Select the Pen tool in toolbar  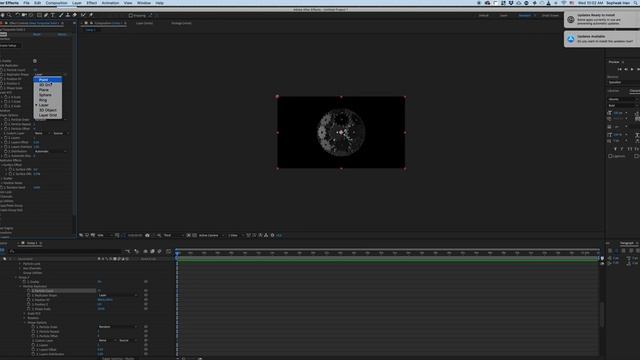pos(46,15)
